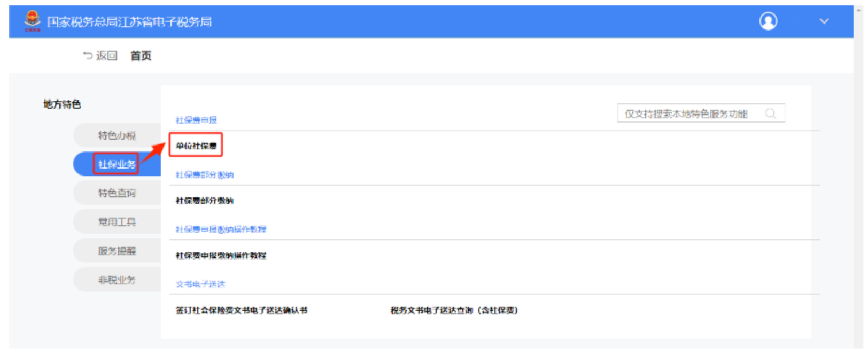Screen dimensions: 868x358
Task: Switch to the 特色查询 sidebar tab
Action: coord(117,193)
